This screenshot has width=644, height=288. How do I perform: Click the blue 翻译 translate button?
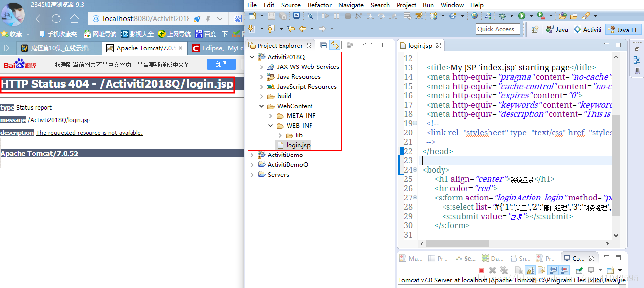[221, 65]
